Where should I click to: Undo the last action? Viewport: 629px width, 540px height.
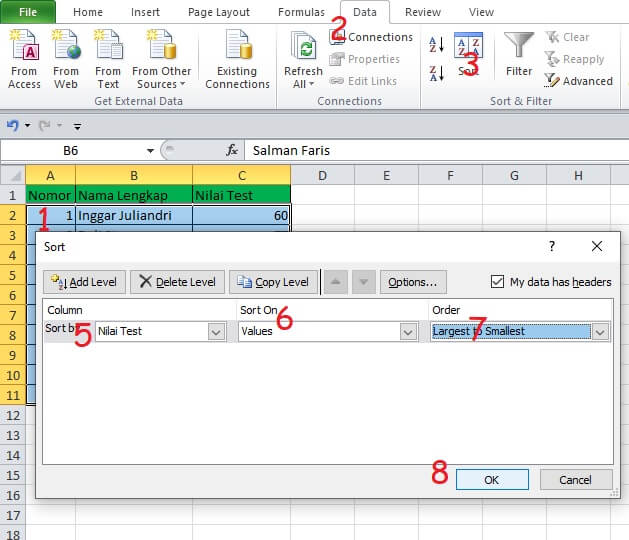pos(12,126)
